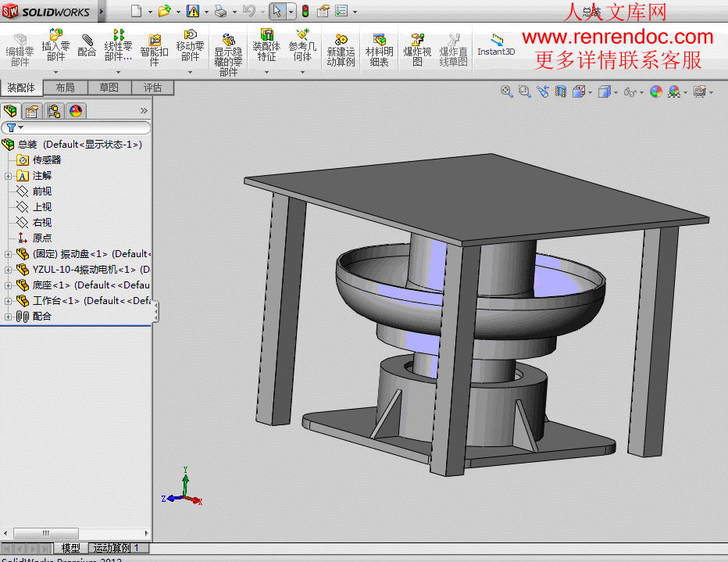Click Move Component (移动零部件) tool
The width and height of the screenshot is (728, 562).
pos(190,45)
